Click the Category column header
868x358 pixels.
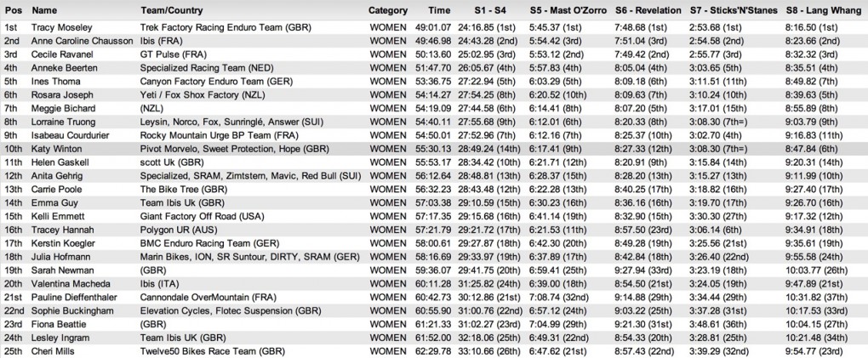[388, 11]
